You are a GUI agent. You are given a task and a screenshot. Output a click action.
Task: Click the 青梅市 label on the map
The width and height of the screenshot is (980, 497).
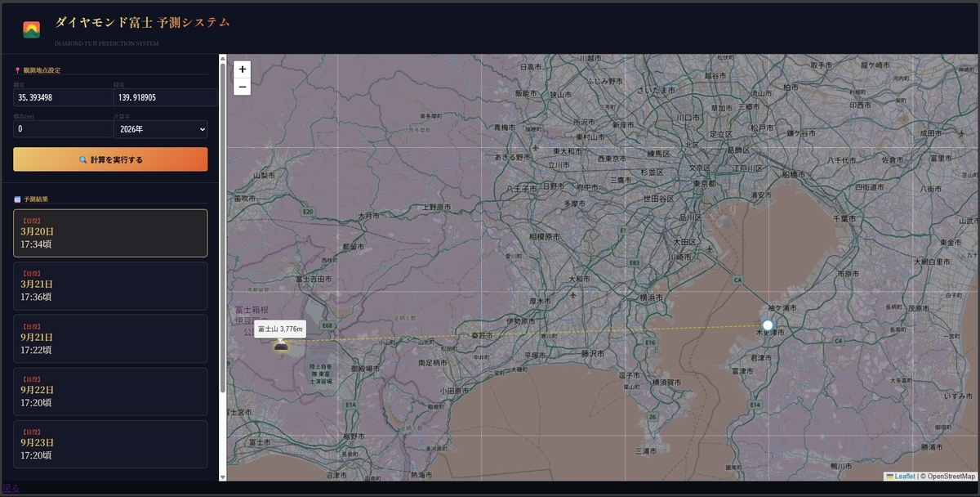[505, 128]
